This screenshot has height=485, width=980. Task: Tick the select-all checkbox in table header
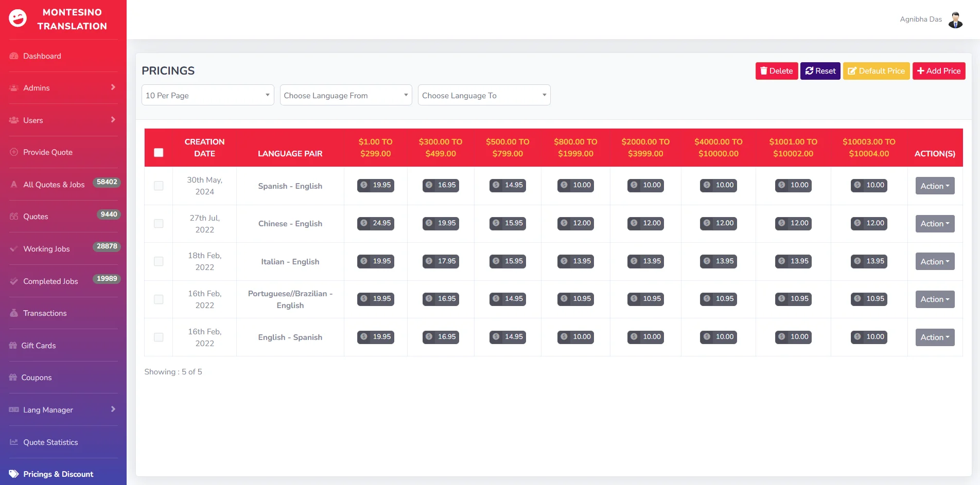point(159,153)
